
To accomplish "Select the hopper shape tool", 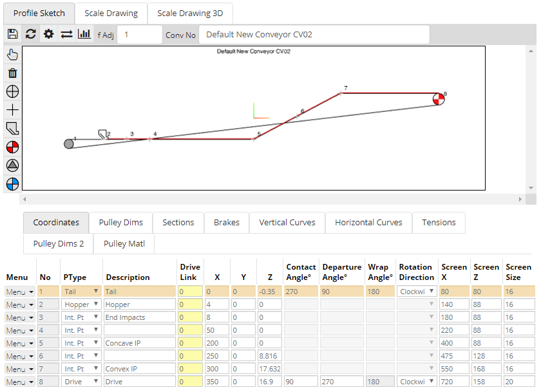I will click(x=12, y=128).
